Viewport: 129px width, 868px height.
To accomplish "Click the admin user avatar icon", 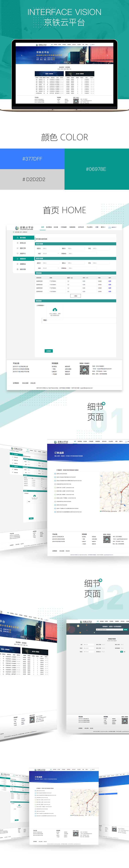I will tap(110, 227).
